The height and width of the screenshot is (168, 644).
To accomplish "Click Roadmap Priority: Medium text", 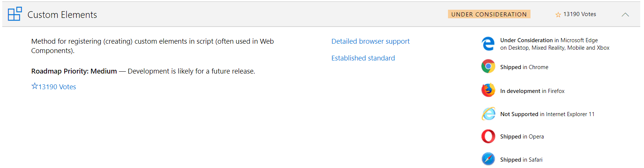I will (74, 71).
